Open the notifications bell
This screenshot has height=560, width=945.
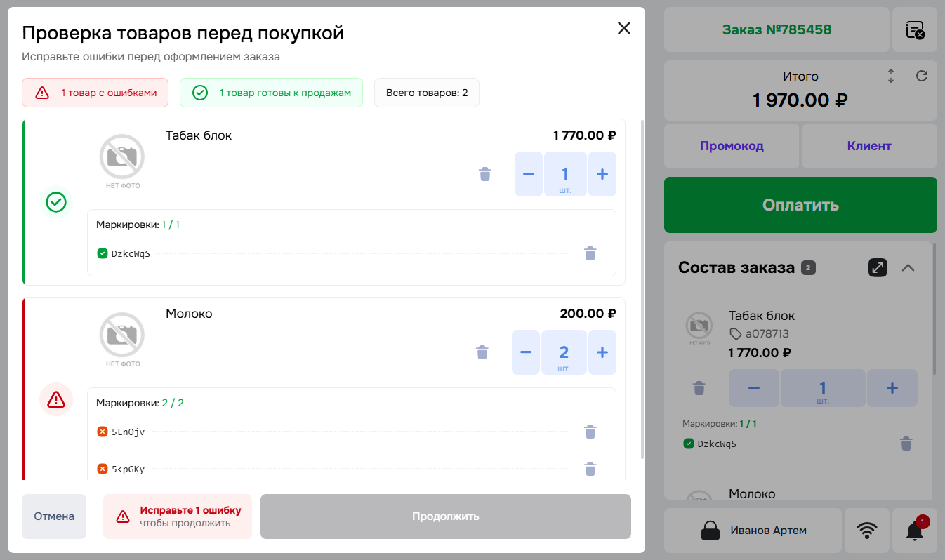[x=915, y=531]
